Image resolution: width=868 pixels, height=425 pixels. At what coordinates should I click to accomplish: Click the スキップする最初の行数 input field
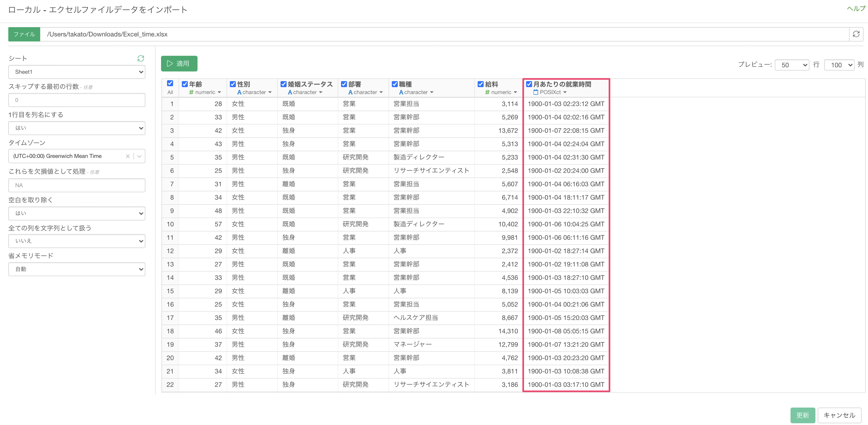pos(77,100)
